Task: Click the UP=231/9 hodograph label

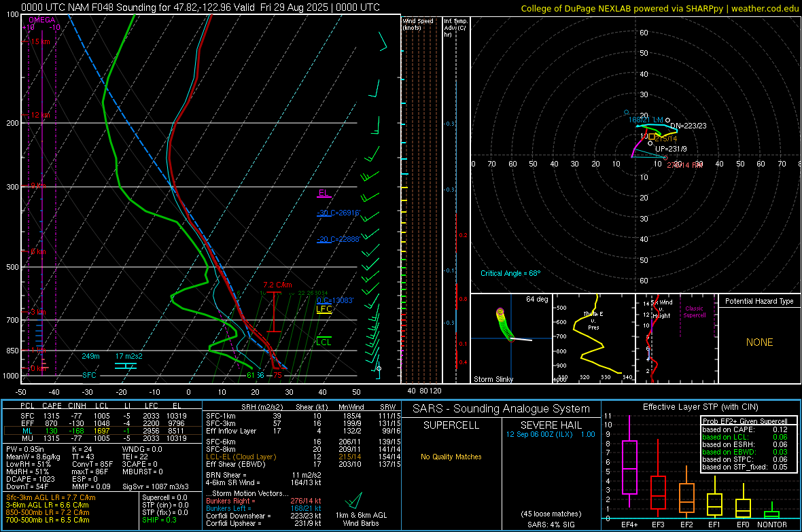Action: coord(671,149)
